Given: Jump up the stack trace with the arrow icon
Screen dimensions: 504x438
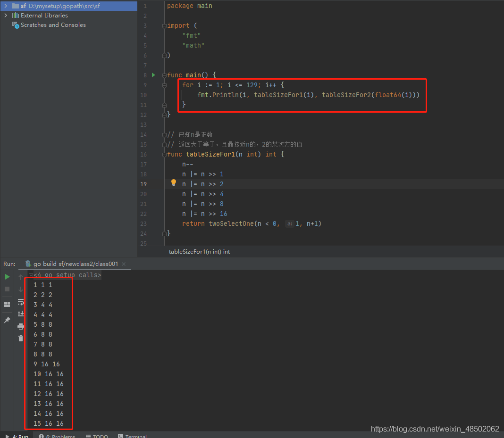Looking at the screenshot, I should [21, 277].
